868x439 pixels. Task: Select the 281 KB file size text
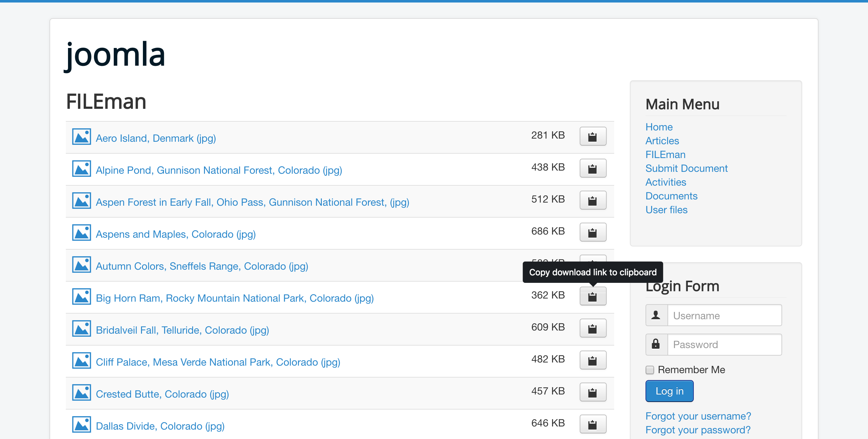pyautogui.click(x=548, y=135)
